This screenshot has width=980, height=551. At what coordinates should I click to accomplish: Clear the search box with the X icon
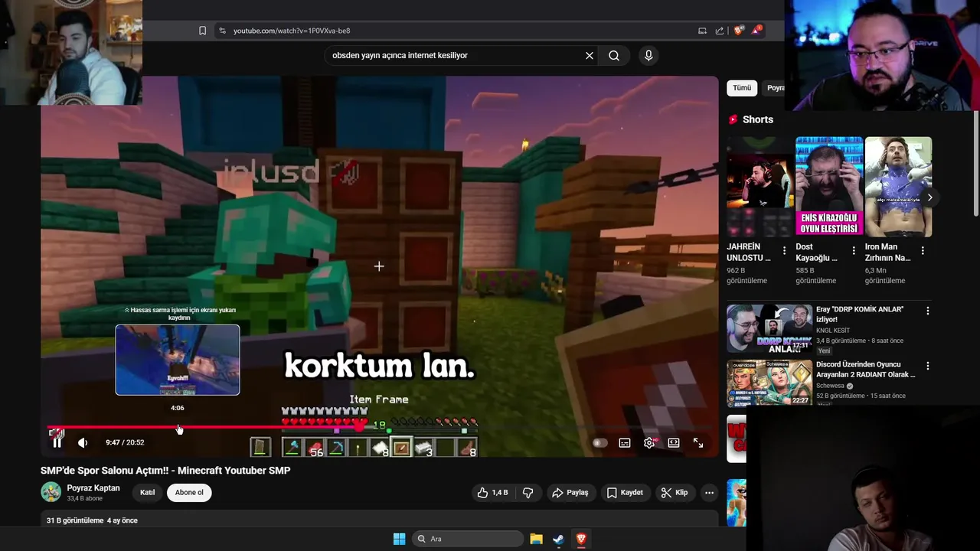pyautogui.click(x=590, y=55)
